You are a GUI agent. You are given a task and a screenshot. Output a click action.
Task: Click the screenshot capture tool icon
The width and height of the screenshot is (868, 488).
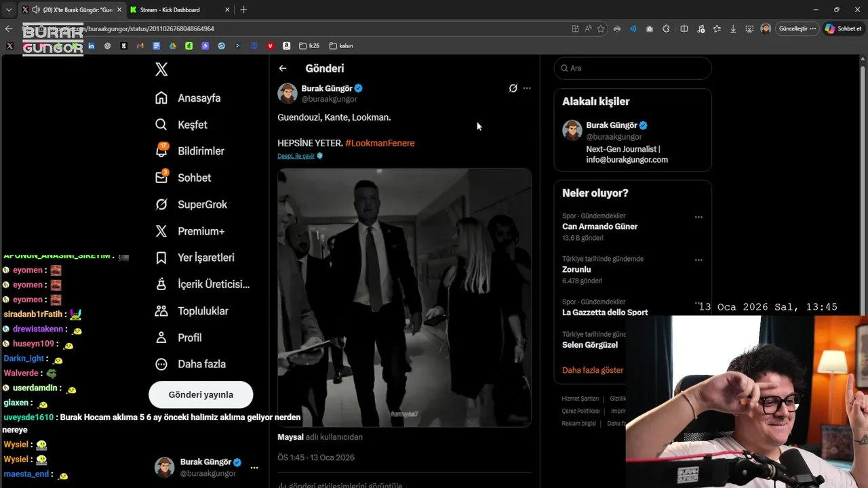pos(749,28)
